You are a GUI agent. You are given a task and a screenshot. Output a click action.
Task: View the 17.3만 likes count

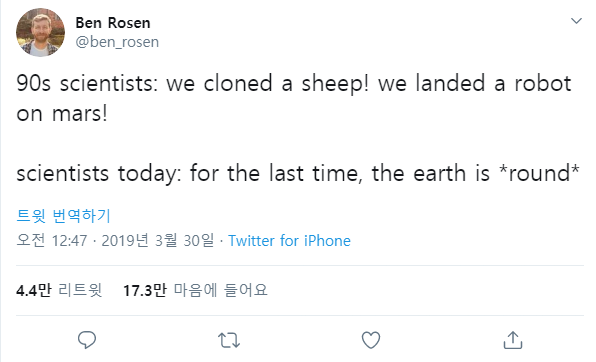point(145,291)
